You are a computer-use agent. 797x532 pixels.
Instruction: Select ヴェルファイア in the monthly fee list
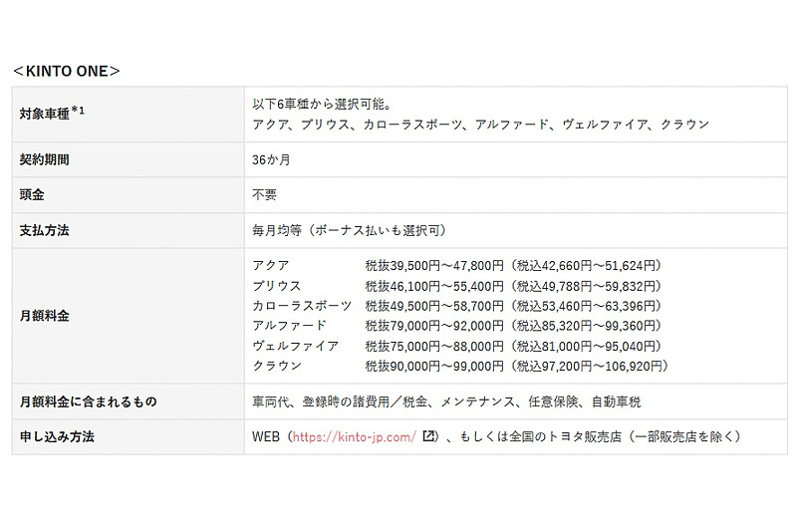pos(295,346)
